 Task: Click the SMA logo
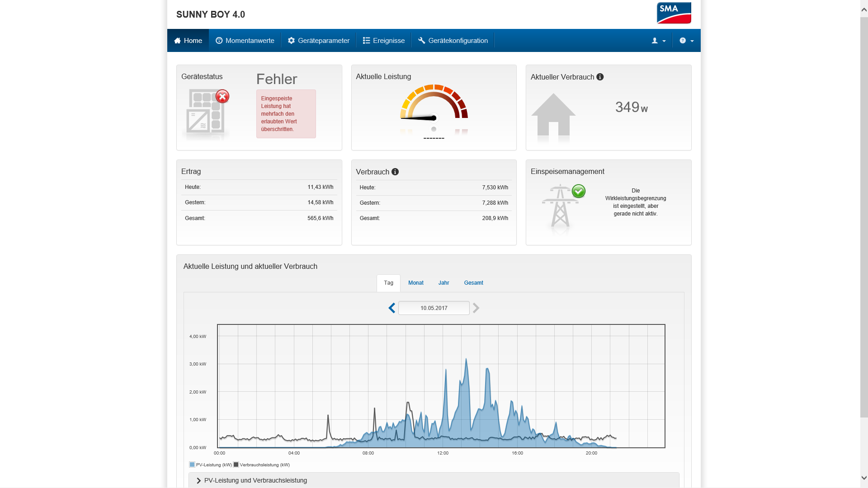tap(674, 13)
